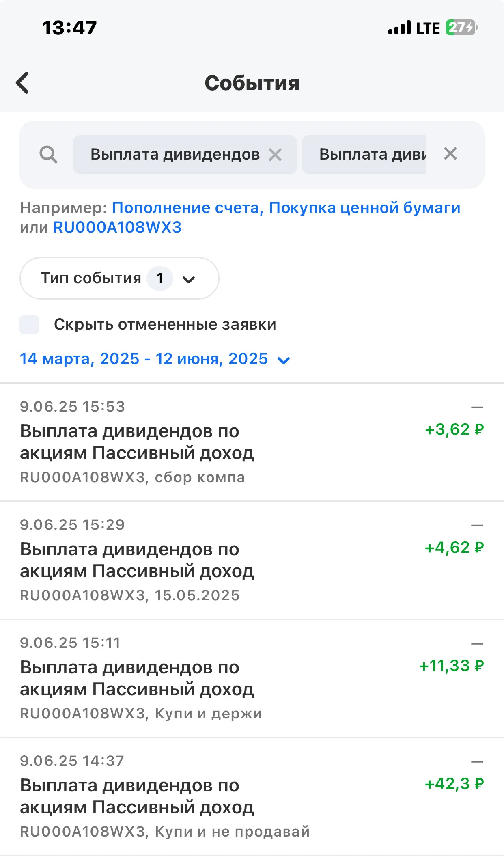The height and width of the screenshot is (856, 504).
Task: Clear all search filters with X
Action: click(x=450, y=154)
